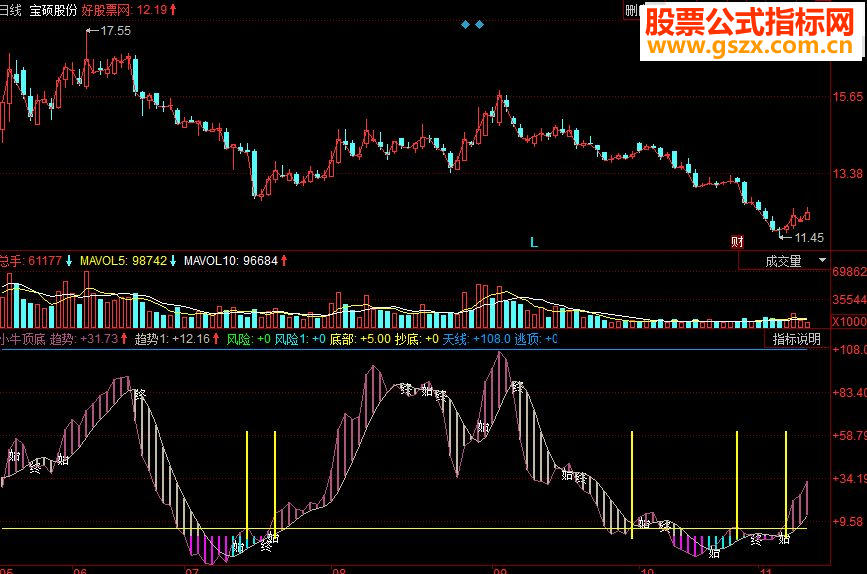Screen dimensions: 867x574
Task: Select the MAVOL10 volume average label
Action: click(x=231, y=260)
